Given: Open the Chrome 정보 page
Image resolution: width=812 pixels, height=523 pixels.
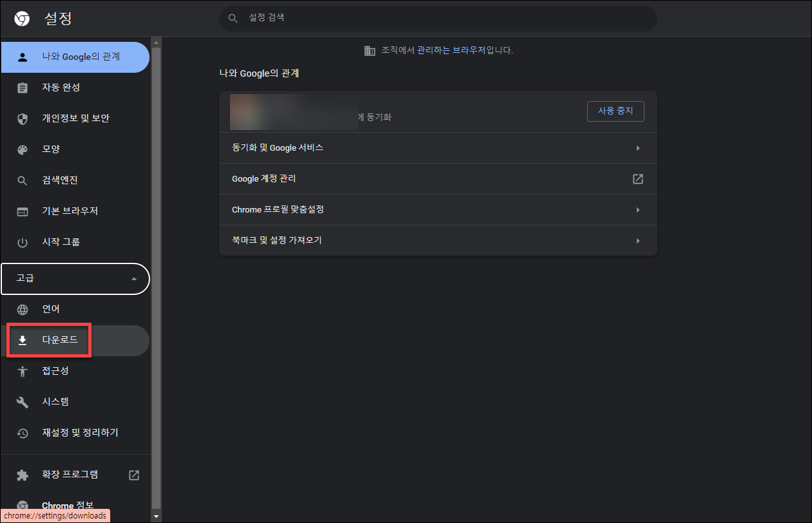Looking at the screenshot, I should [x=75, y=506].
